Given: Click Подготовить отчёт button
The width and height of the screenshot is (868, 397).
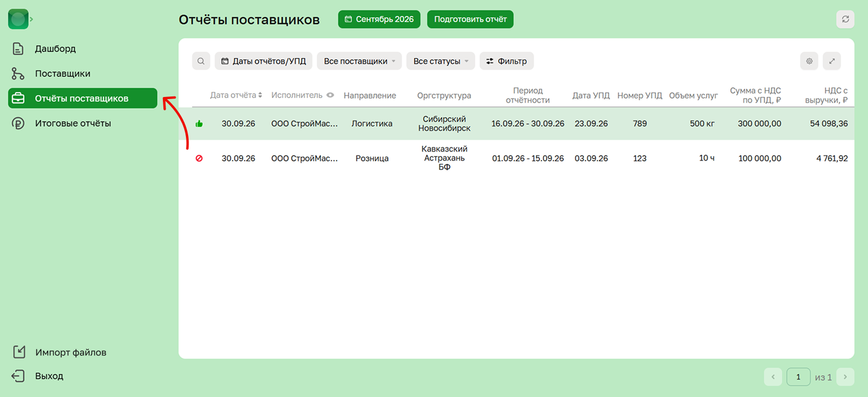Looking at the screenshot, I should 470,19.
